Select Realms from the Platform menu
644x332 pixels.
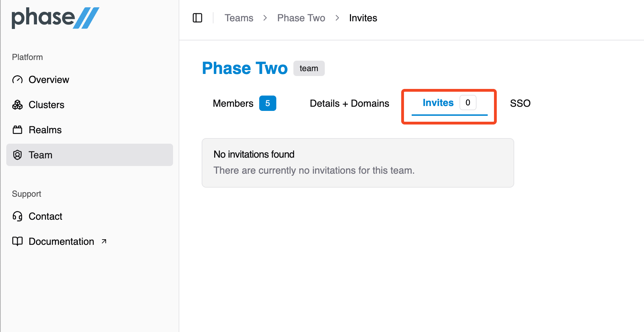point(45,129)
